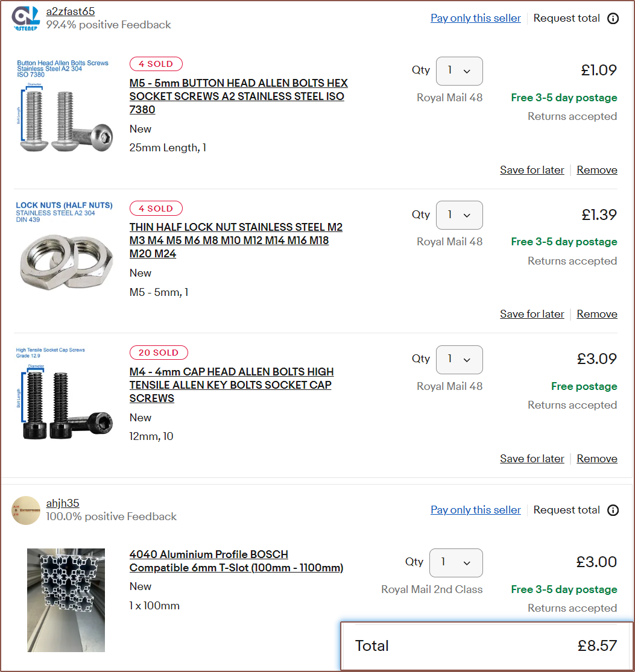Click the ahjh35 seller avatar icon
This screenshot has height=672, width=635.
26,510
